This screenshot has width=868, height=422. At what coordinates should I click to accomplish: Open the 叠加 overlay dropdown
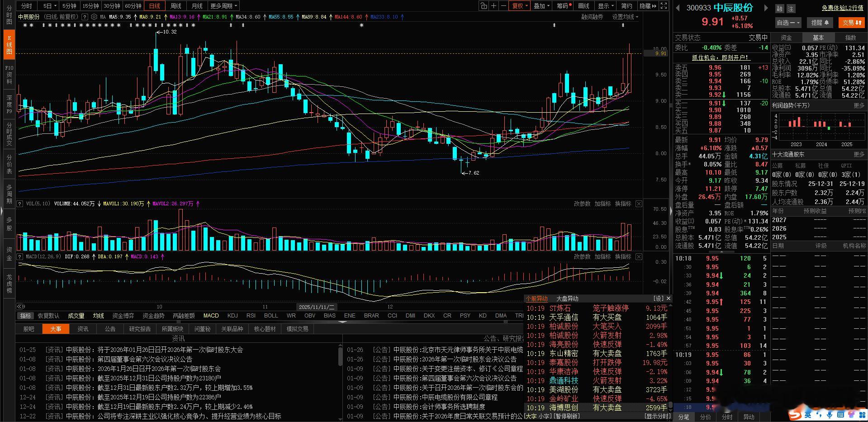click(541, 6)
